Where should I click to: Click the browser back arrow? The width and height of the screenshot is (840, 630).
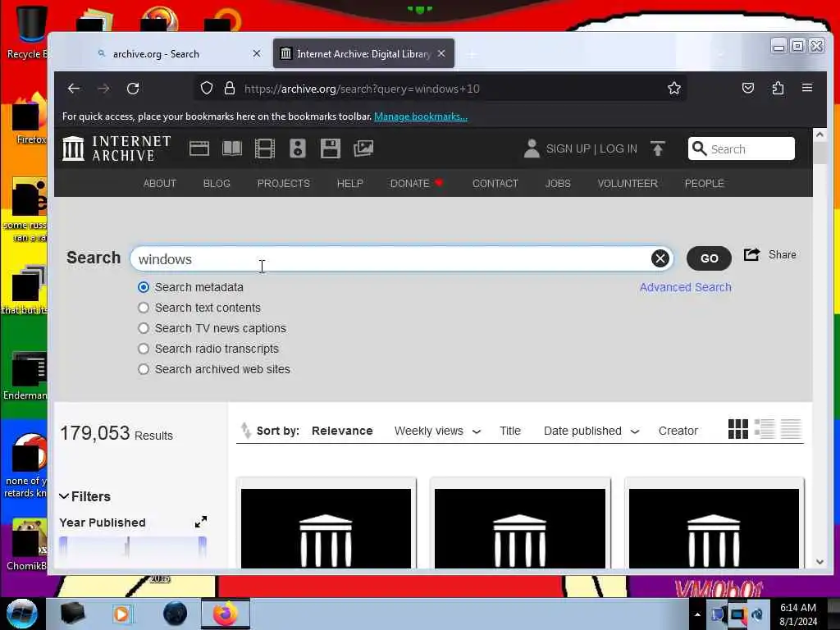click(74, 89)
